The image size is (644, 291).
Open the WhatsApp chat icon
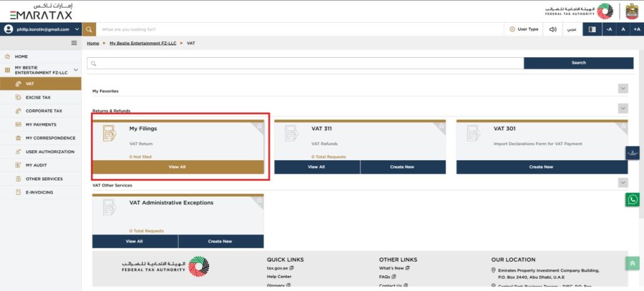click(633, 199)
